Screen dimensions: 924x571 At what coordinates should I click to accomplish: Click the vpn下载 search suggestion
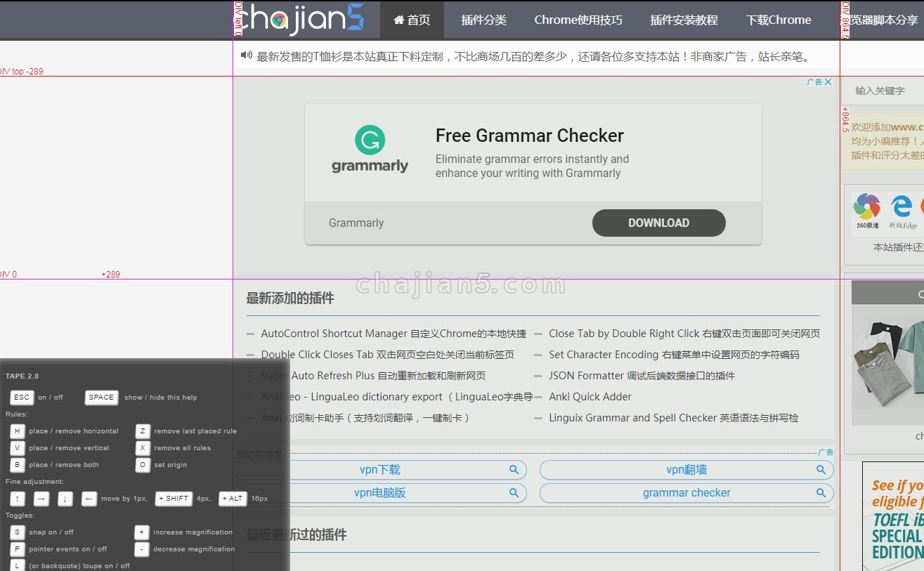point(380,470)
